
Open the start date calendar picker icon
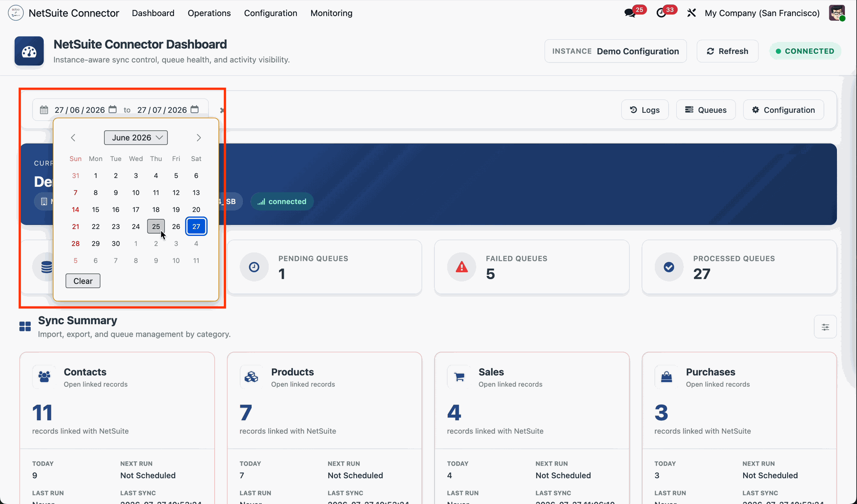coord(113,110)
